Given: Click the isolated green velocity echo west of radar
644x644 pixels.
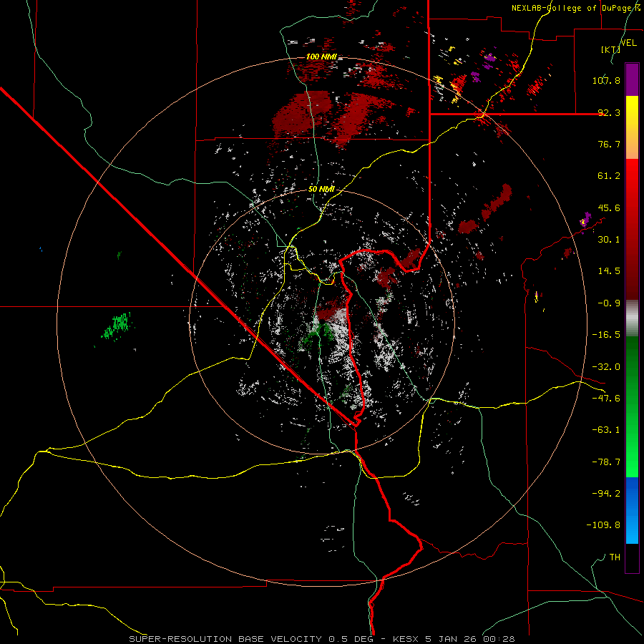Looking at the screenshot, I should (117, 326).
